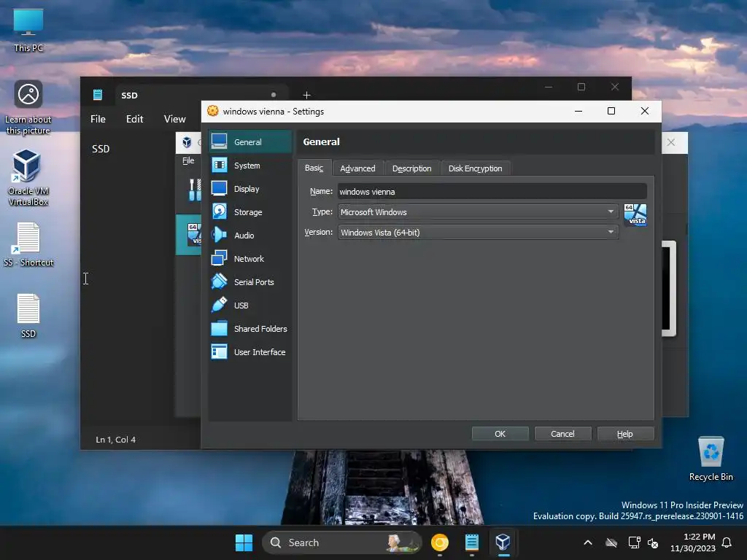Open the USB settings category
747x560 pixels.
[x=250, y=306]
